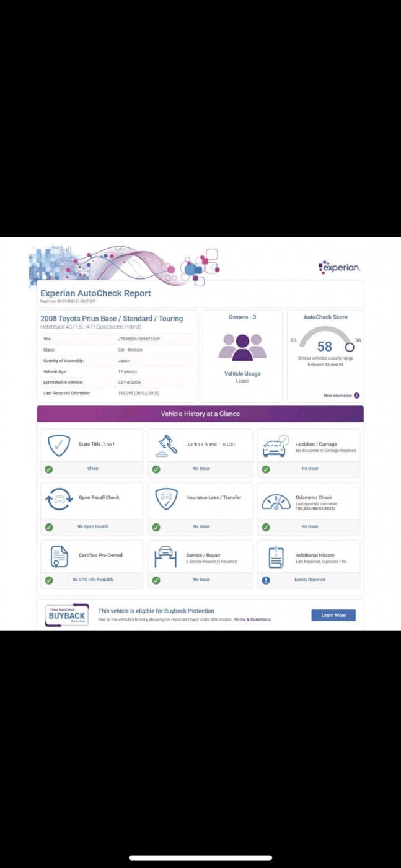401x868 pixels.
Task: Click the auction gavel icon
Action: point(167,445)
